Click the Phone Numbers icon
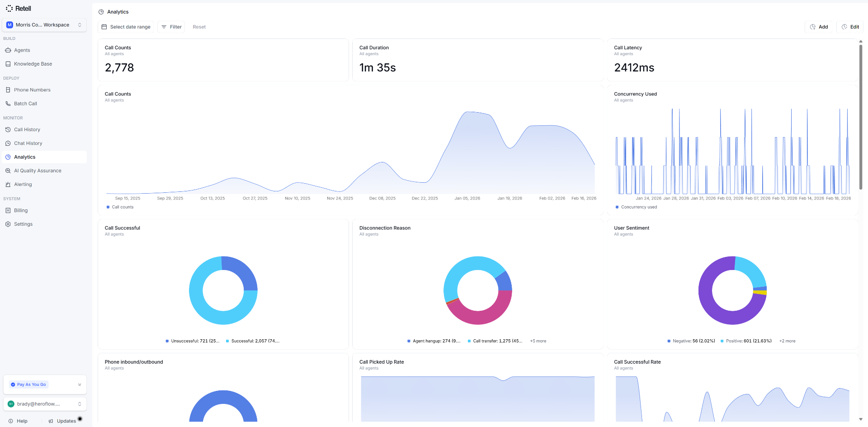 pos(8,90)
